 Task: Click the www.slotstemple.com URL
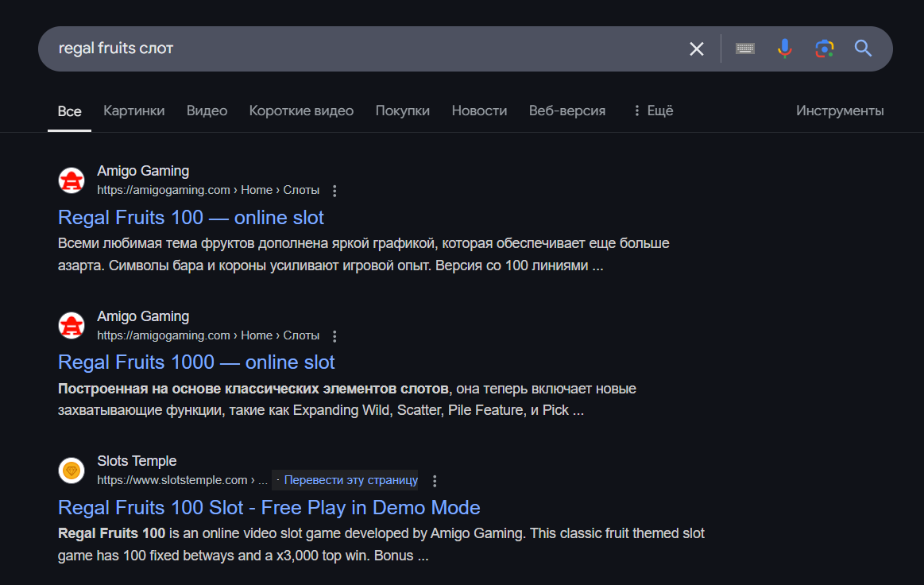[182, 480]
